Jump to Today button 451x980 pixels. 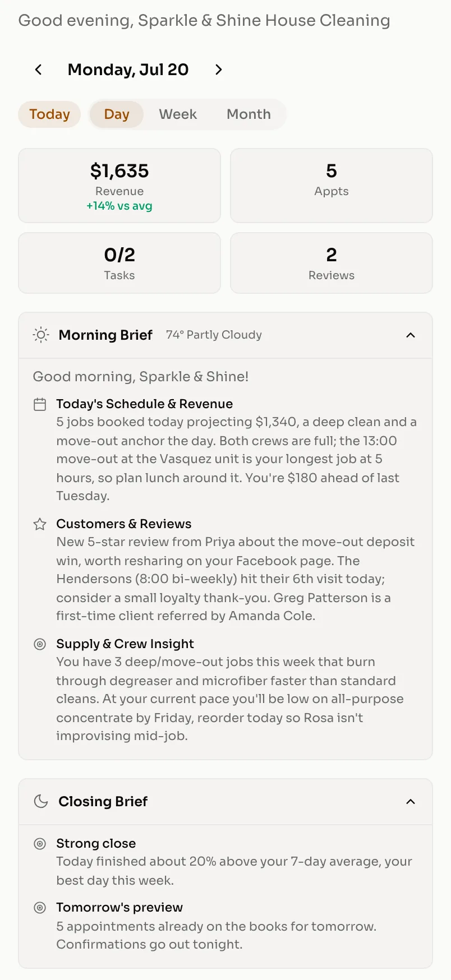tap(49, 114)
